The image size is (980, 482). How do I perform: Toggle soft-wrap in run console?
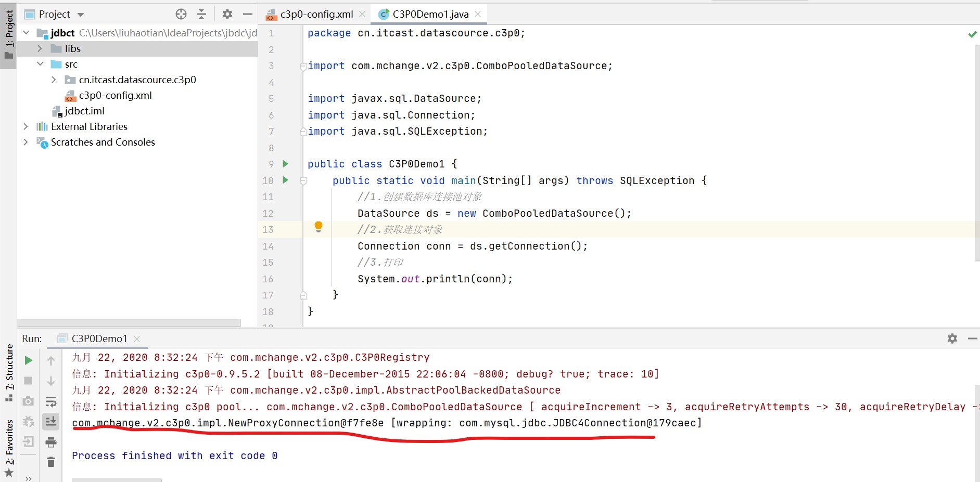51,401
